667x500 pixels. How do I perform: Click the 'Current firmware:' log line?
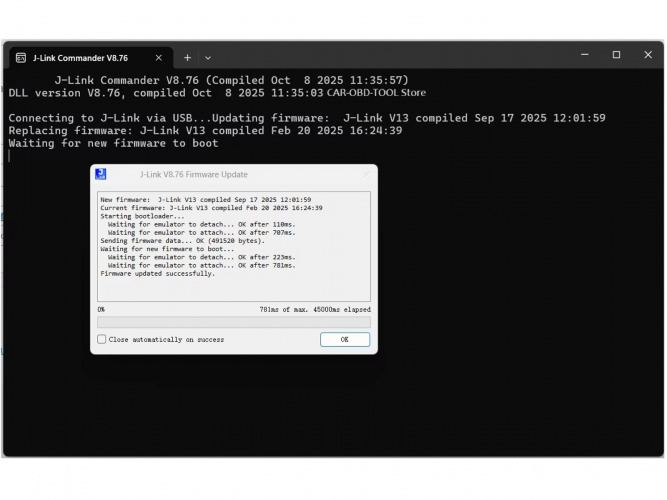[x=211, y=208]
